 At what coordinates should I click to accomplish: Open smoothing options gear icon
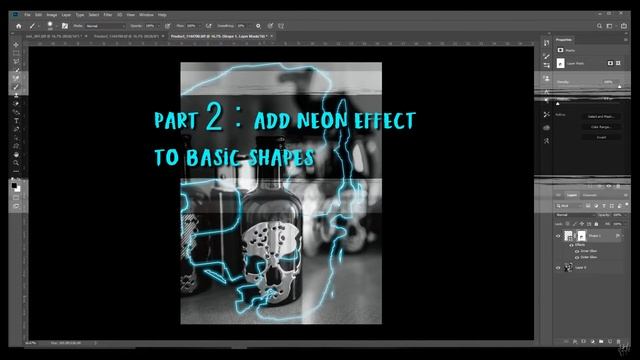(x=258, y=26)
